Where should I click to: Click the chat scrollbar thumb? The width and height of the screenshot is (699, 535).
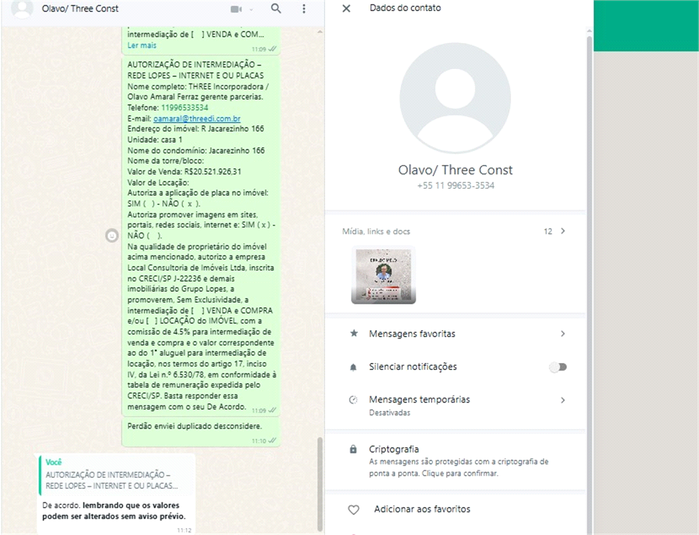click(x=320, y=484)
